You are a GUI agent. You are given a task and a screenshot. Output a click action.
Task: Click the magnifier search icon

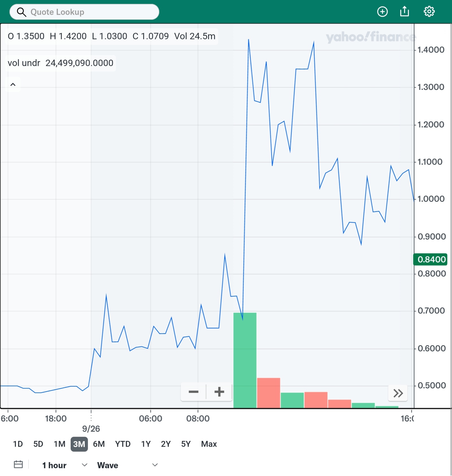pyautogui.click(x=21, y=12)
